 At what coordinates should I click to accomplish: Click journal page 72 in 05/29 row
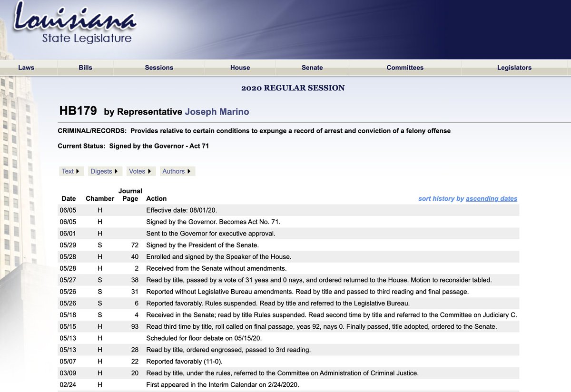(x=134, y=245)
